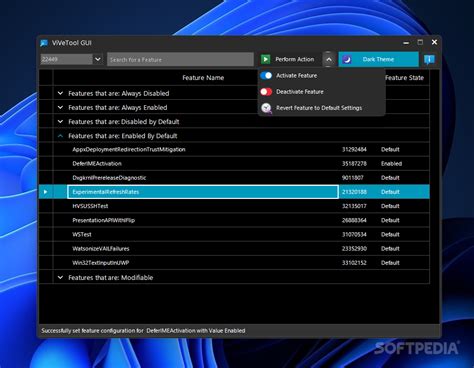Image resolution: width=474 pixels, height=368 pixels.
Task: Click the Revert Feature magnifier icon
Action: (x=266, y=108)
